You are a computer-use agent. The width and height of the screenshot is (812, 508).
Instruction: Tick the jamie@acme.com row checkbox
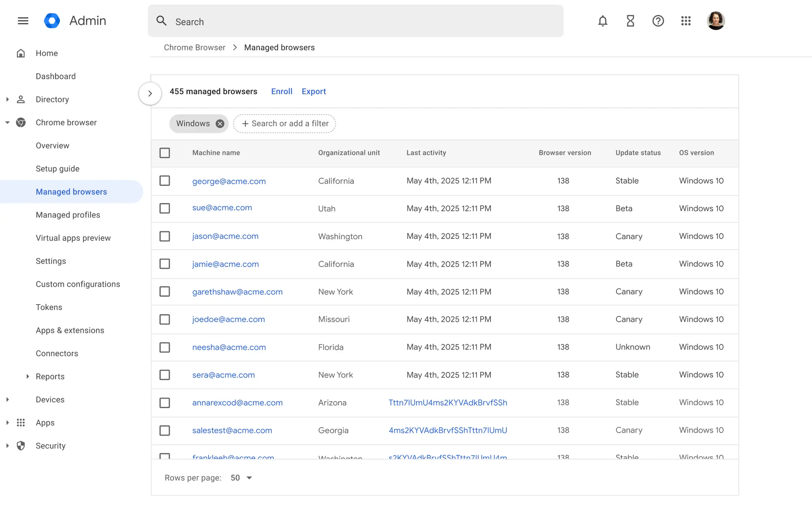pyautogui.click(x=165, y=264)
